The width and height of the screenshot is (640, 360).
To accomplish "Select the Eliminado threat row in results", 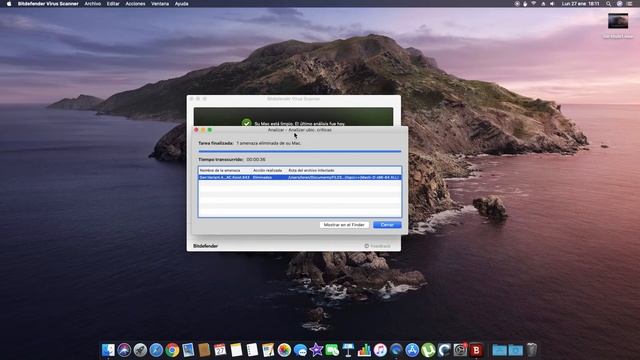I will [300, 178].
